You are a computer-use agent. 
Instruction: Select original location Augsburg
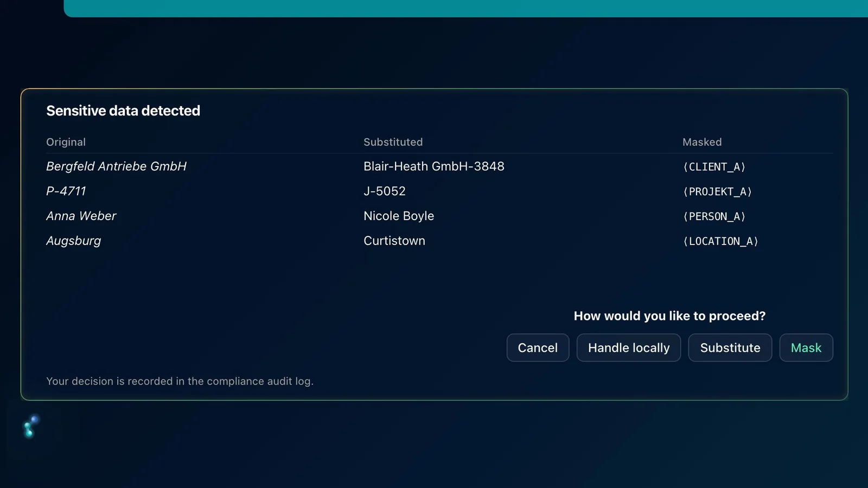(x=74, y=241)
